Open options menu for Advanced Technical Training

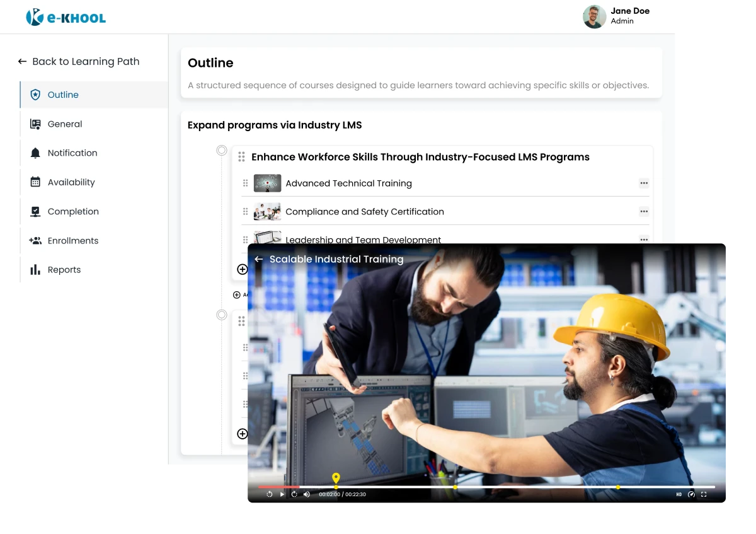point(644,183)
